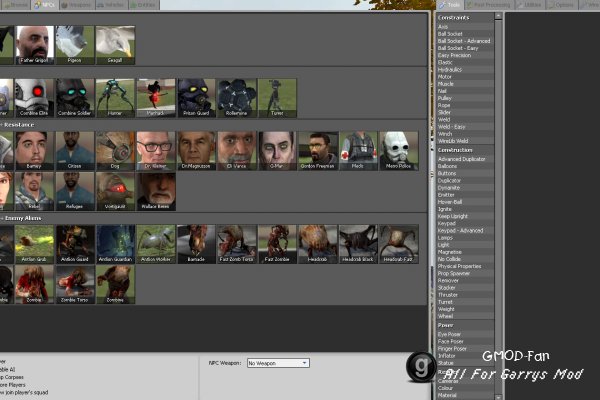The image size is (600, 400).
Task: Select the Zombine NPC icon
Action: (x=115, y=285)
